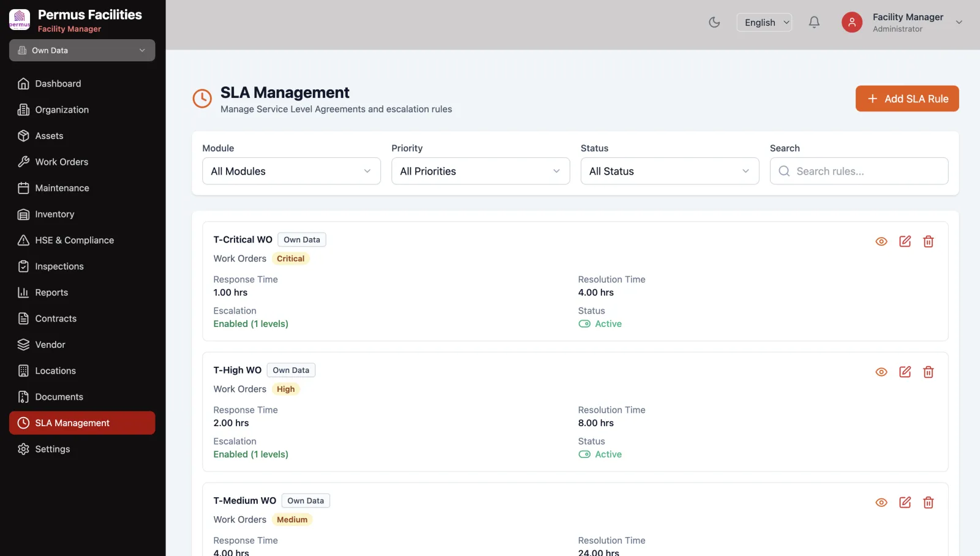The image size is (980, 556).
Task: Open the All Modules filter dropdown
Action: tap(292, 171)
